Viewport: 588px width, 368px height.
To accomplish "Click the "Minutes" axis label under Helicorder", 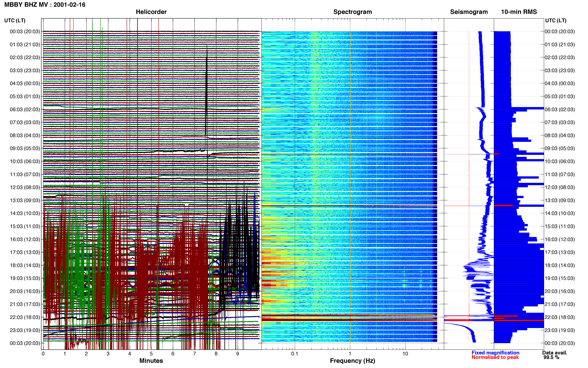I will tap(151, 361).
